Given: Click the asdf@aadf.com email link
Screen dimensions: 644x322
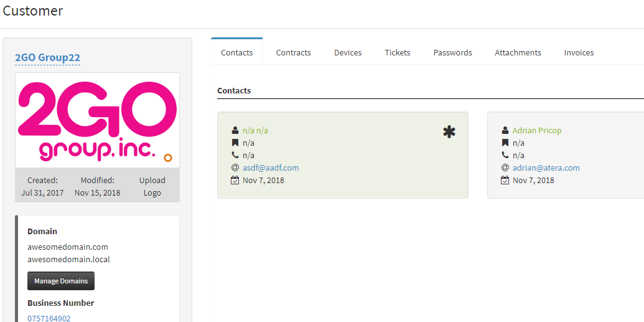Looking at the screenshot, I should (x=271, y=168).
